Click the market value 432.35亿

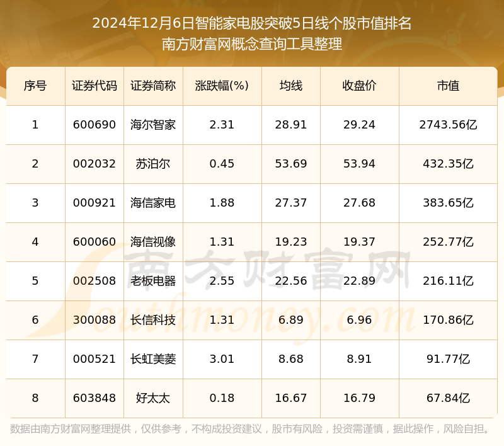(448, 164)
